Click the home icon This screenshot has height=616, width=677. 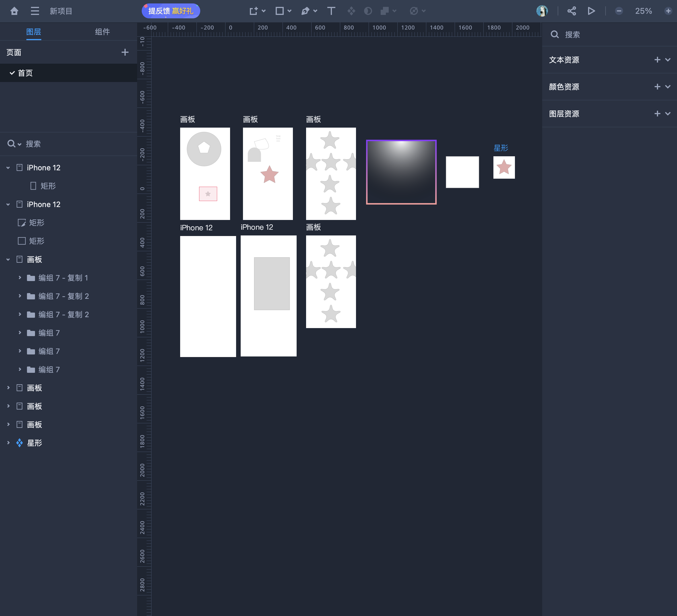(x=14, y=11)
